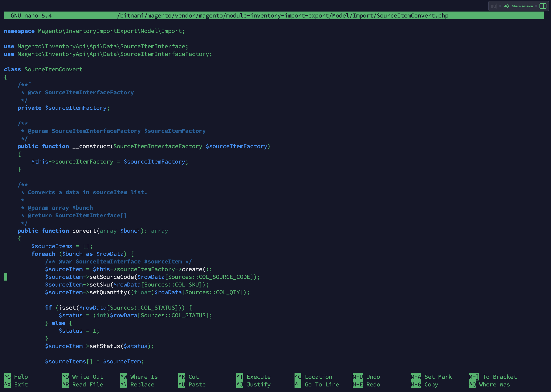Click the M-A Set Mark shortcut
The width and height of the screenshot is (551, 392).
tap(416, 377)
